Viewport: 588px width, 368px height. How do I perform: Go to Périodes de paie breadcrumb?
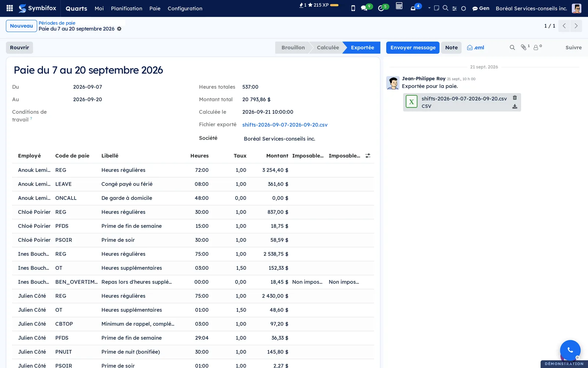pyautogui.click(x=57, y=23)
